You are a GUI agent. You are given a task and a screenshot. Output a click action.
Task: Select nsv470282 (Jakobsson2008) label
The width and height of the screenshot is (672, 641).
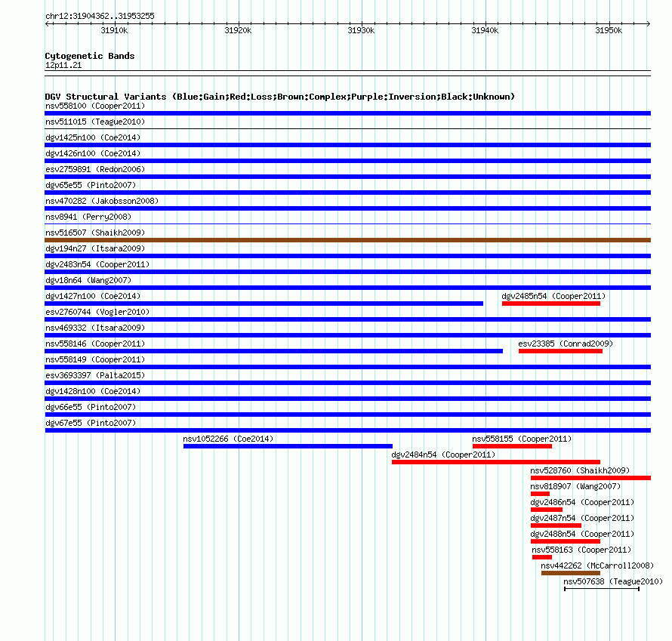[x=102, y=201]
